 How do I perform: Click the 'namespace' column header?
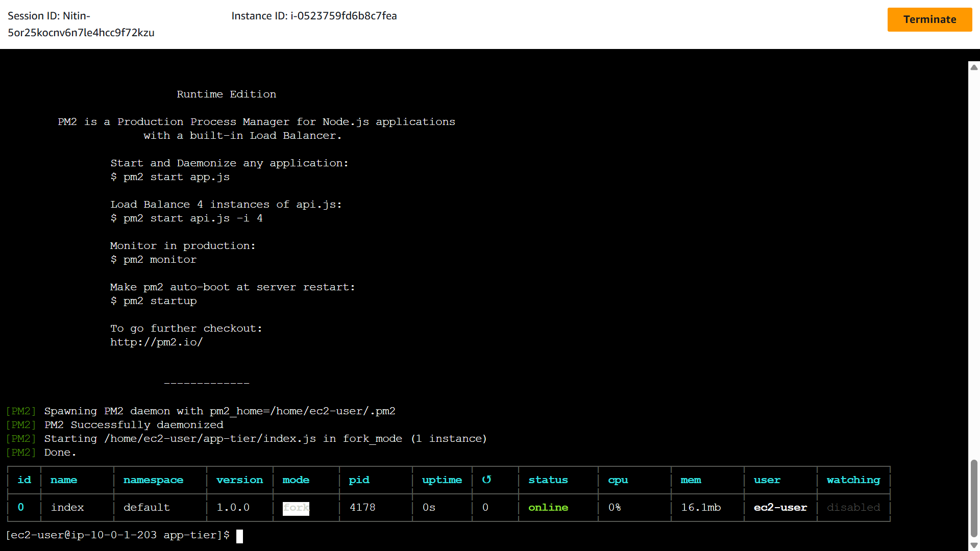point(153,480)
